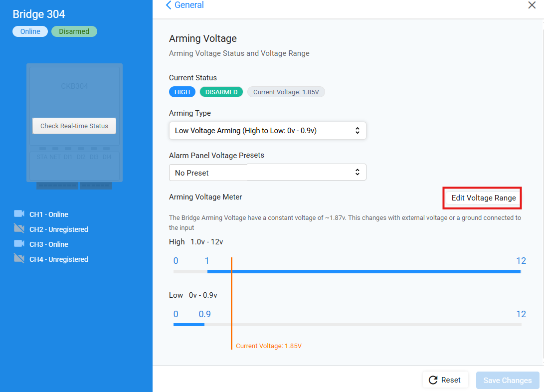Click the HIGH status badge
The width and height of the screenshot is (544, 392).
click(182, 92)
